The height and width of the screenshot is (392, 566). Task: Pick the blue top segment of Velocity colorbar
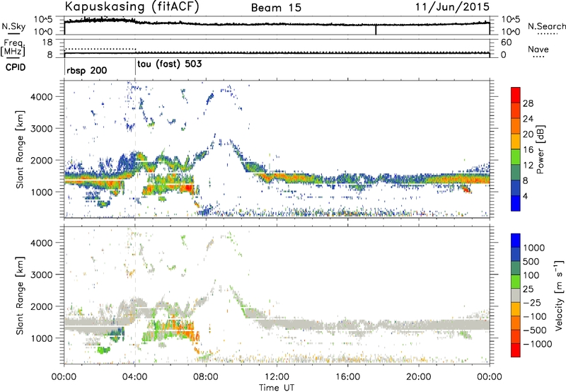pyautogui.click(x=516, y=241)
